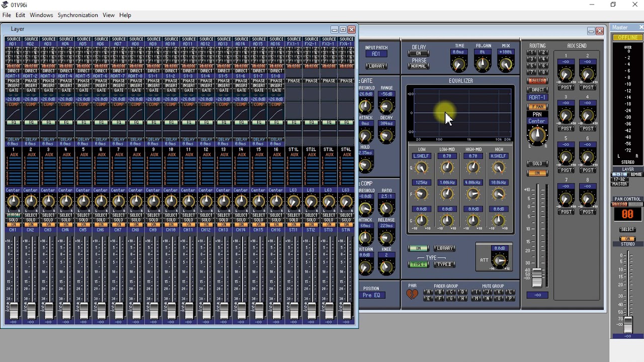This screenshot has height=362, width=644.
Task: Open the Windows menu
Action: [x=41, y=15]
